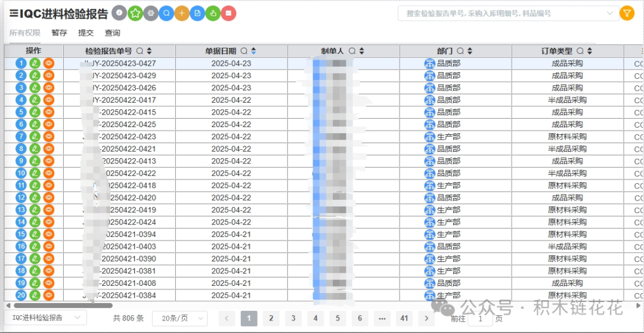Switch to the 暂存 tab

pyautogui.click(x=59, y=33)
